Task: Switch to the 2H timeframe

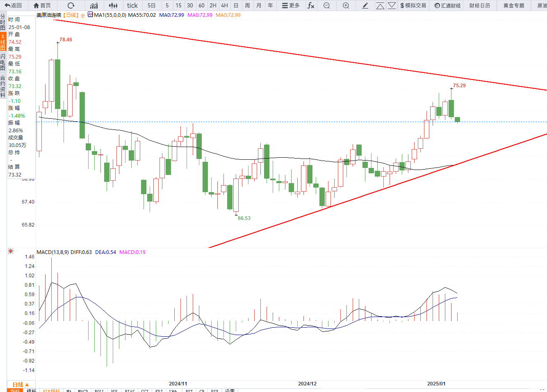Action: pos(213,5)
